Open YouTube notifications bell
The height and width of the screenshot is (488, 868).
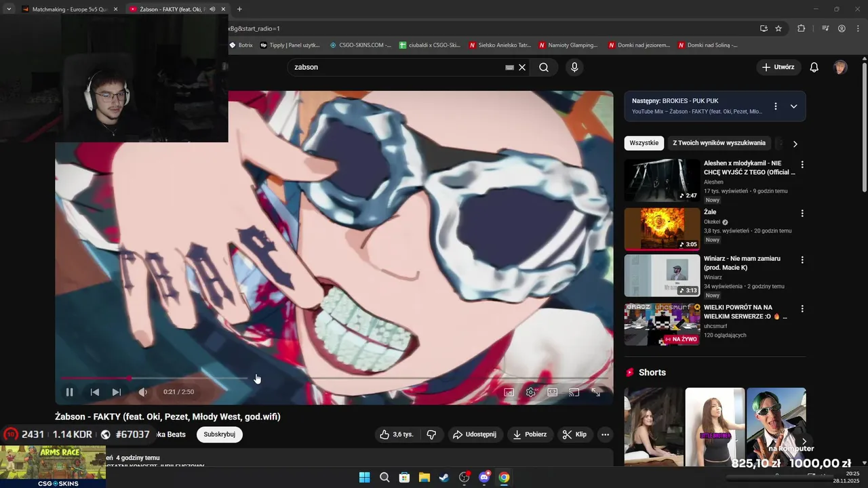point(814,67)
